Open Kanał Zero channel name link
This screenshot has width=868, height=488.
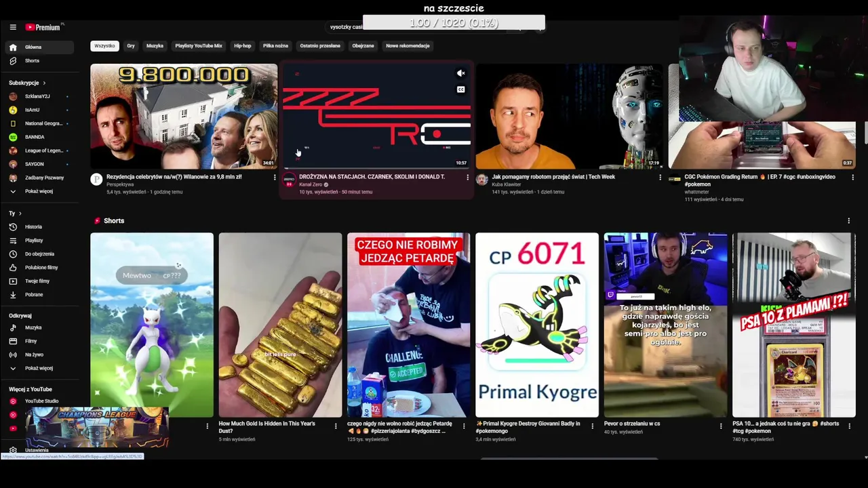(311, 184)
